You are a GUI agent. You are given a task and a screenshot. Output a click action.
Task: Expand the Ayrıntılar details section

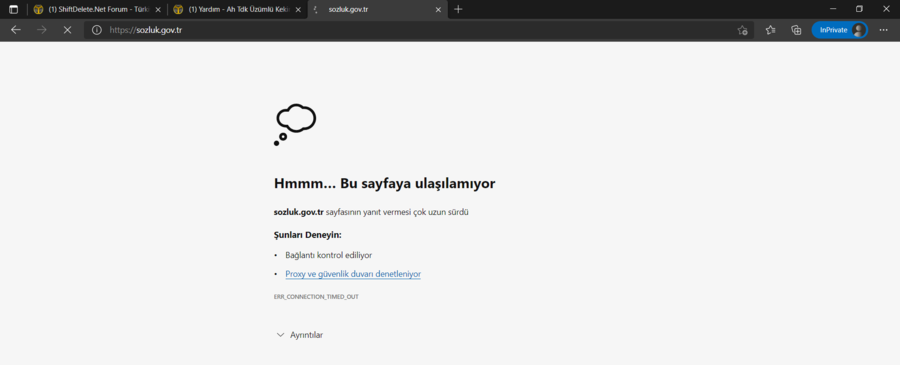tap(299, 335)
